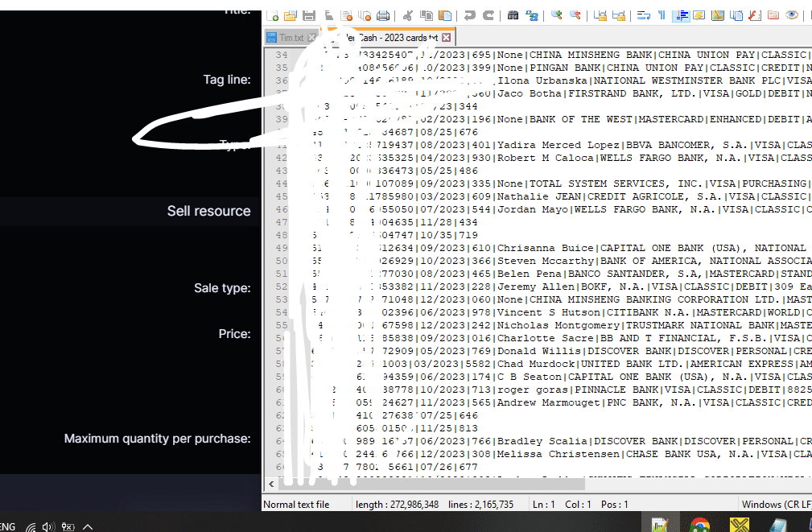Click the Undo arrow icon
812x532 pixels.
point(469,15)
